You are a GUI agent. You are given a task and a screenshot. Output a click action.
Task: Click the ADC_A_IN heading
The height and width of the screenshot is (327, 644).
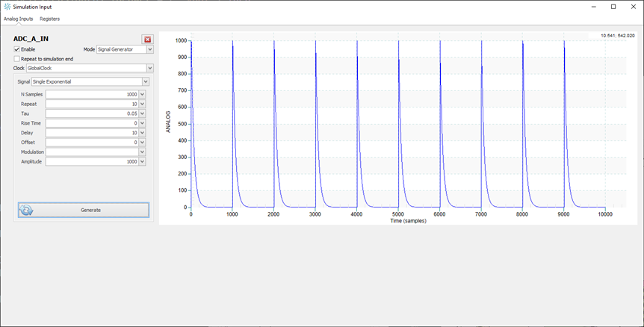pos(31,39)
